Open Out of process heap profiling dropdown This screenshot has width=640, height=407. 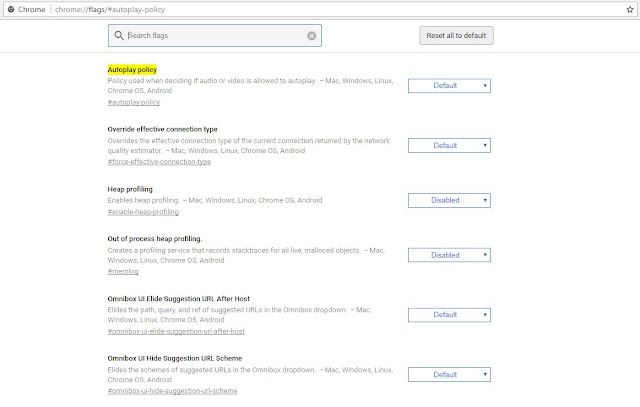(449, 255)
